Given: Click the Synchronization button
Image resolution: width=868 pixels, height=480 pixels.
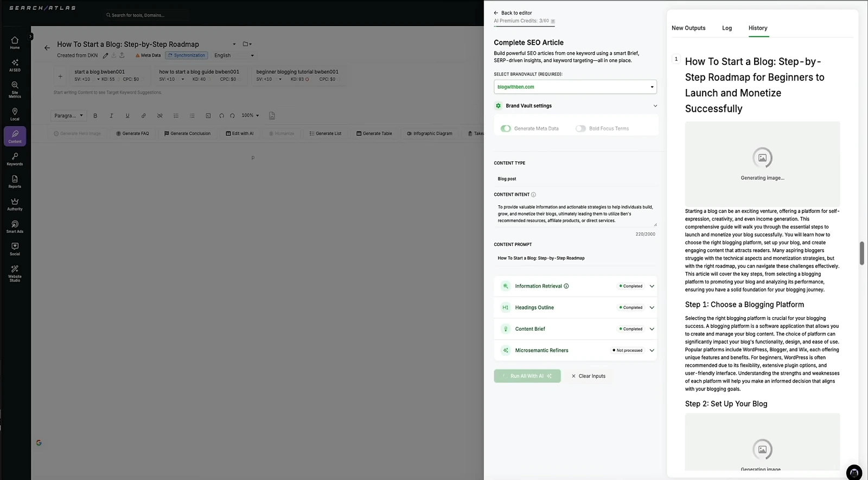Looking at the screenshot, I should [187, 55].
